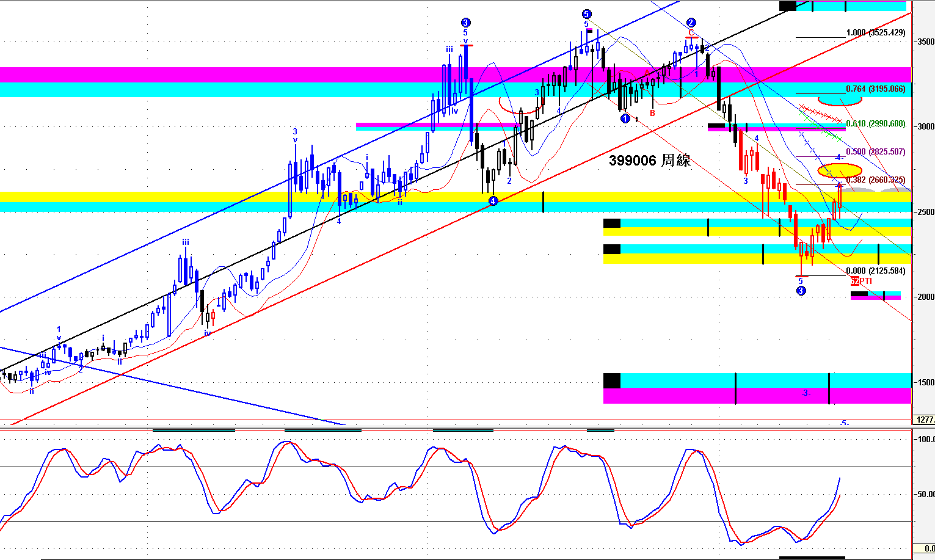This screenshot has width=935, height=560.
Task: Select the 0.382 (2660.325) Fibonacci level label
Action: point(876,180)
